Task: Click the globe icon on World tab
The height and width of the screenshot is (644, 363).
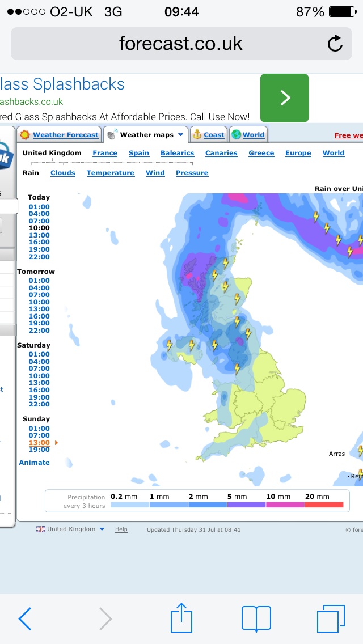Action: click(236, 134)
